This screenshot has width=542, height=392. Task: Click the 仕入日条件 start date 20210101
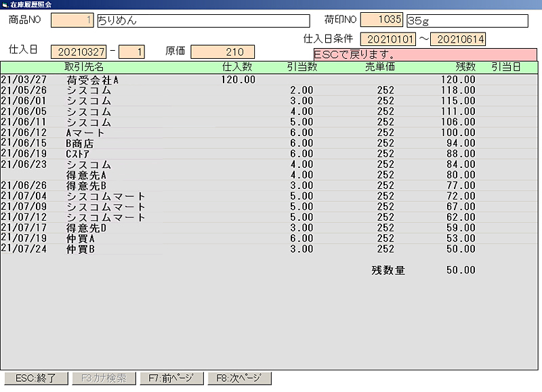pyautogui.click(x=388, y=39)
